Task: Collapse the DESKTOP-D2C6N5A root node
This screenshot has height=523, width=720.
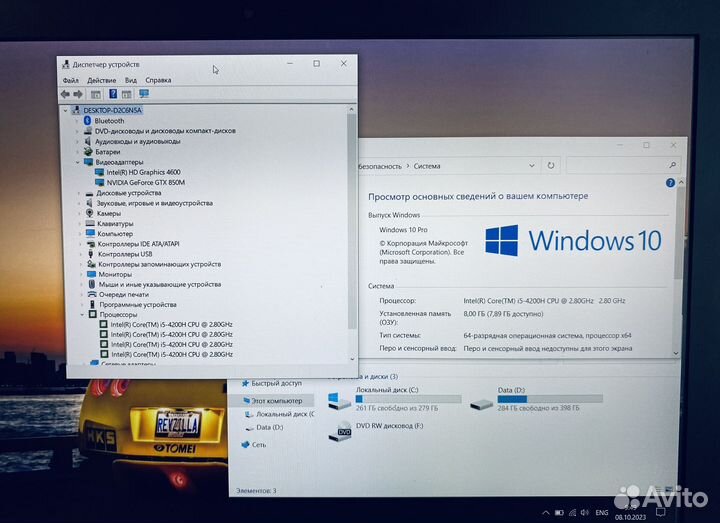Action: [x=66, y=110]
